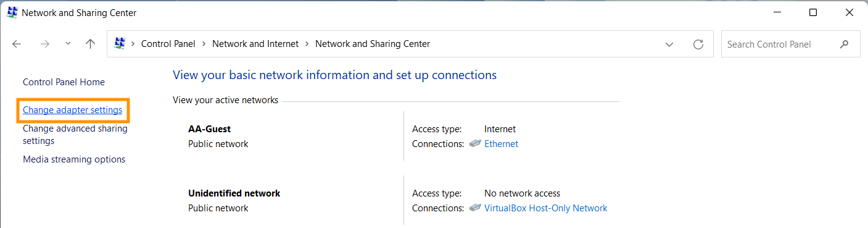Click the Ethernet connection adapter icon
Screen dimensions: 868x228
(475, 144)
